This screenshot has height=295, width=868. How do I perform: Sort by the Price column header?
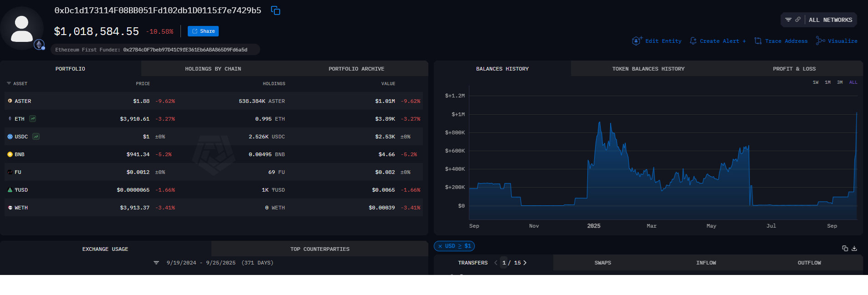pyautogui.click(x=143, y=84)
